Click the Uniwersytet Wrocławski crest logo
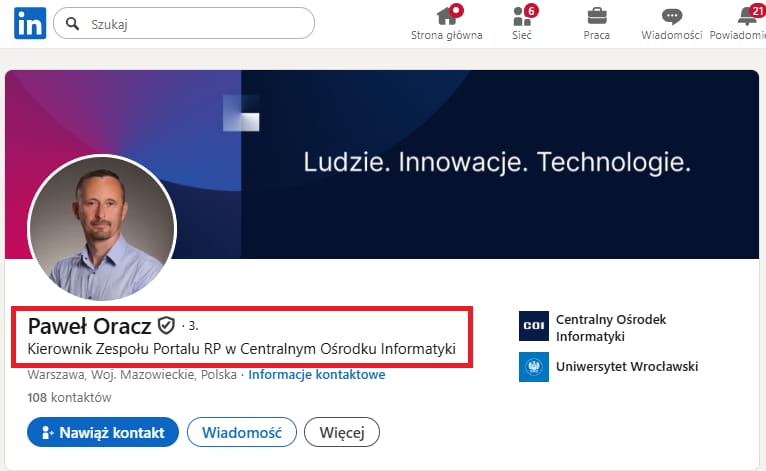This screenshot has height=471, width=766. [x=534, y=367]
